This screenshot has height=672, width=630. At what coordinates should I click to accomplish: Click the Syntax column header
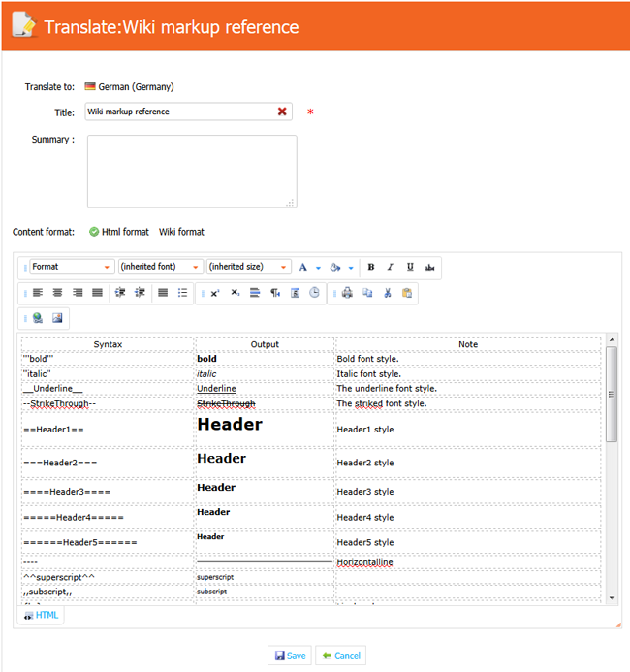[109, 344]
